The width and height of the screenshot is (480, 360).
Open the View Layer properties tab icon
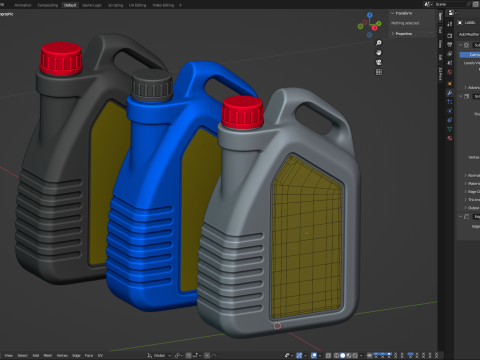point(450,54)
